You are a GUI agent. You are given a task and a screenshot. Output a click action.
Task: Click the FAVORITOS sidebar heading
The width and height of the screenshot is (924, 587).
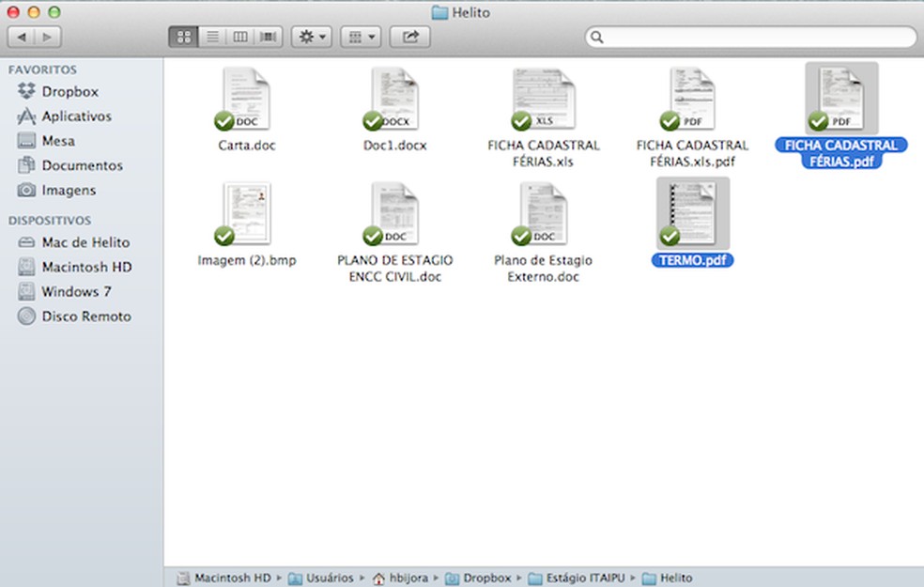tap(42, 70)
